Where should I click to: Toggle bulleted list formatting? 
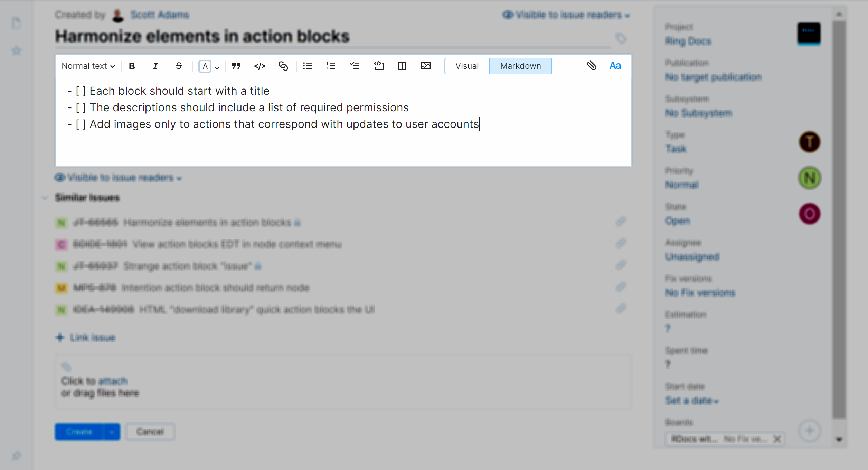click(x=307, y=66)
